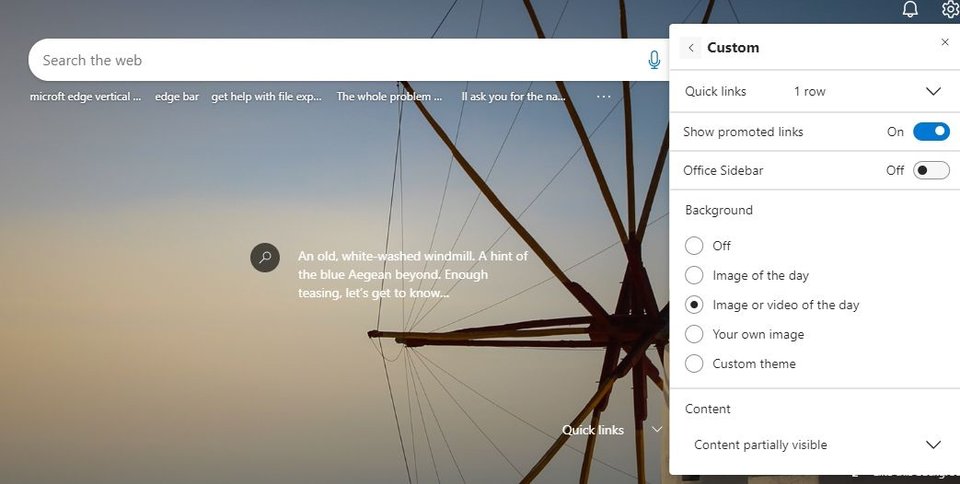
Task: Open the notifications bell icon
Action: (x=910, y=9)
